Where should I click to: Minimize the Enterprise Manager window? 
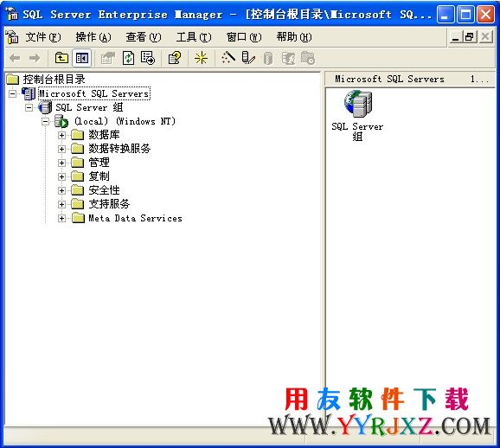[x=446, y=14]
